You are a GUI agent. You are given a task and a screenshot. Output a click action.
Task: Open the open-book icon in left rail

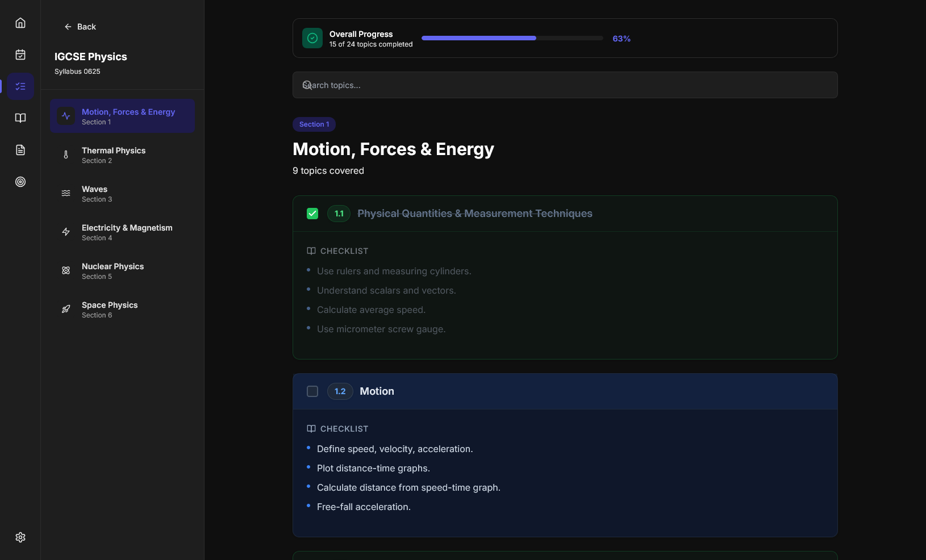(20, 118)
